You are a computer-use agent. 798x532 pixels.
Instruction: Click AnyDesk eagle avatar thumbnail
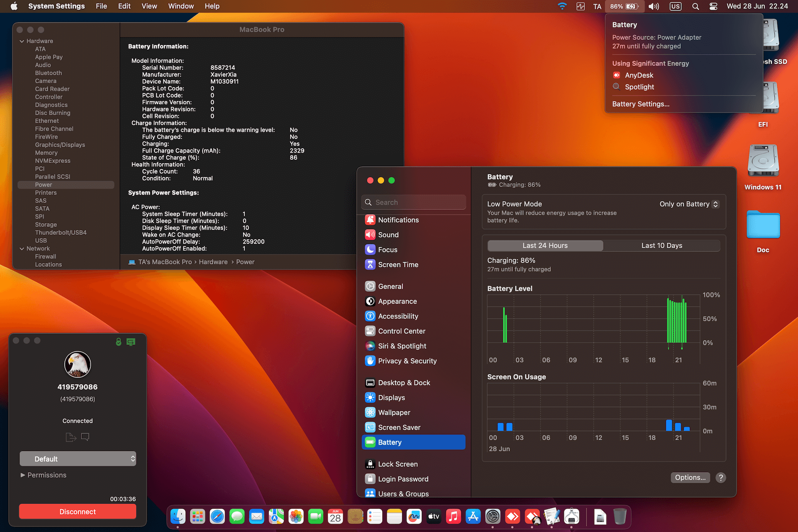click(x=78, y=365)
